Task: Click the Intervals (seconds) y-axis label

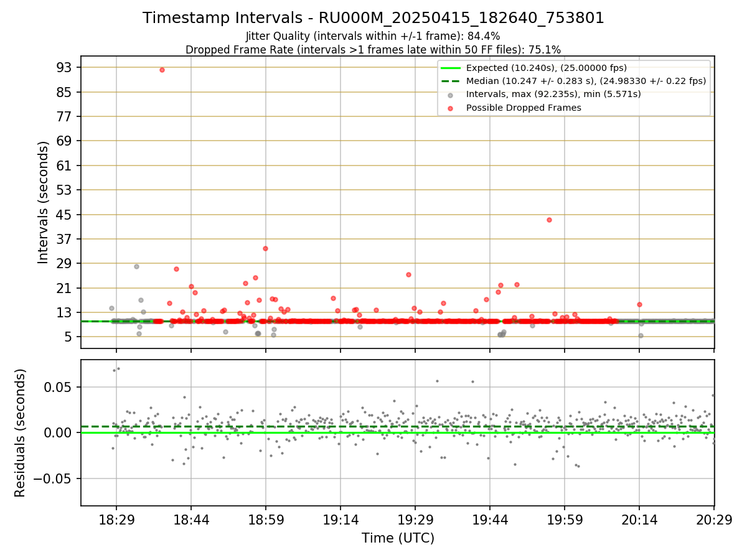Action: [x=43, y=202]
